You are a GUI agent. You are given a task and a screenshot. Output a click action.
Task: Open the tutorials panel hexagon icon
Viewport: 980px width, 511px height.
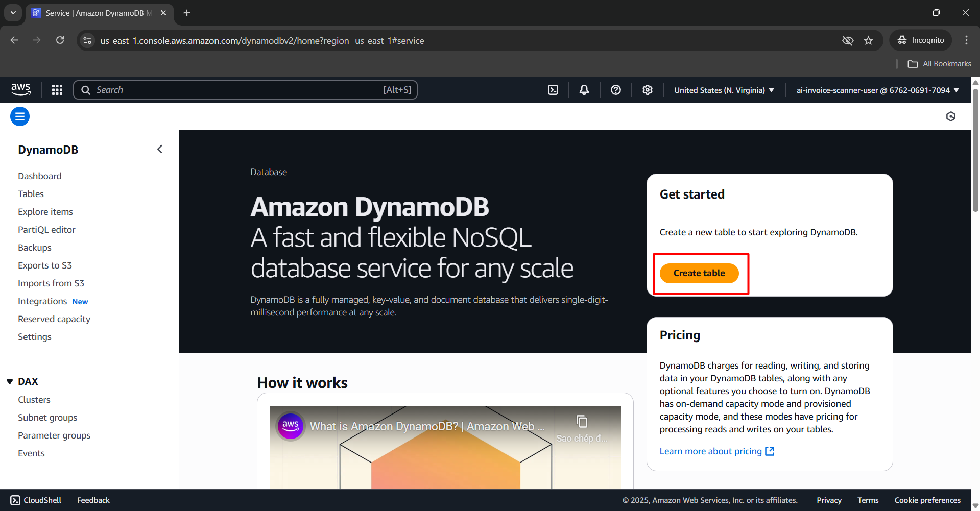point(950,116)
